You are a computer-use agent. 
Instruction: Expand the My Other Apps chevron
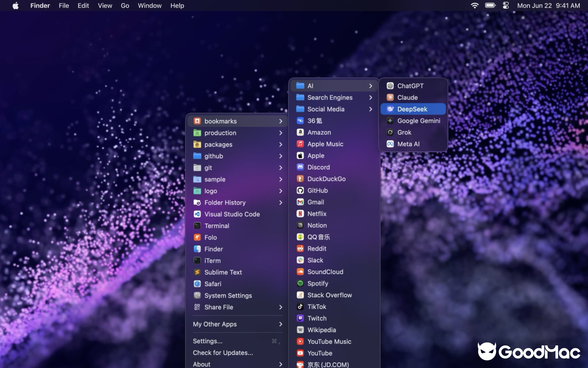click(281, 324)
